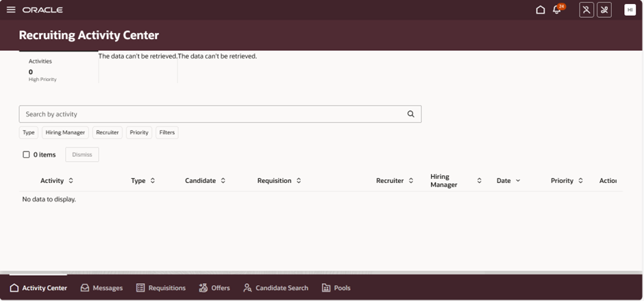Sort by Requisition column arrows

point(299,180)
